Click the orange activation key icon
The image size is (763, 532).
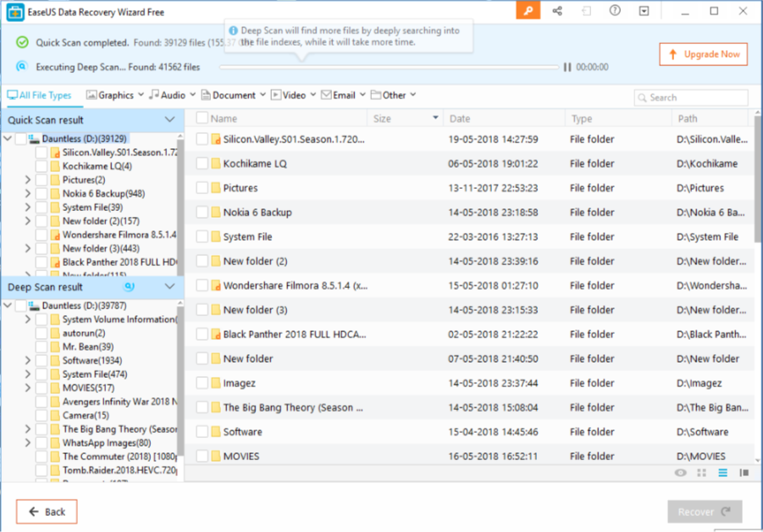tap(528, 11)
